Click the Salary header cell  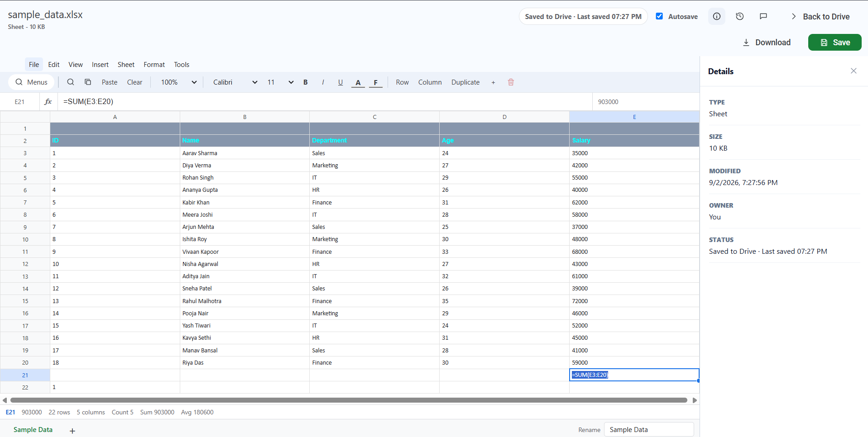click(634, 140)
